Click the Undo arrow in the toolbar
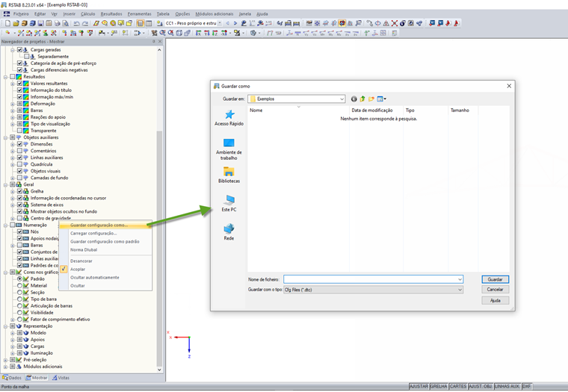This screenshot has width=568, height=392. (76, 23)
